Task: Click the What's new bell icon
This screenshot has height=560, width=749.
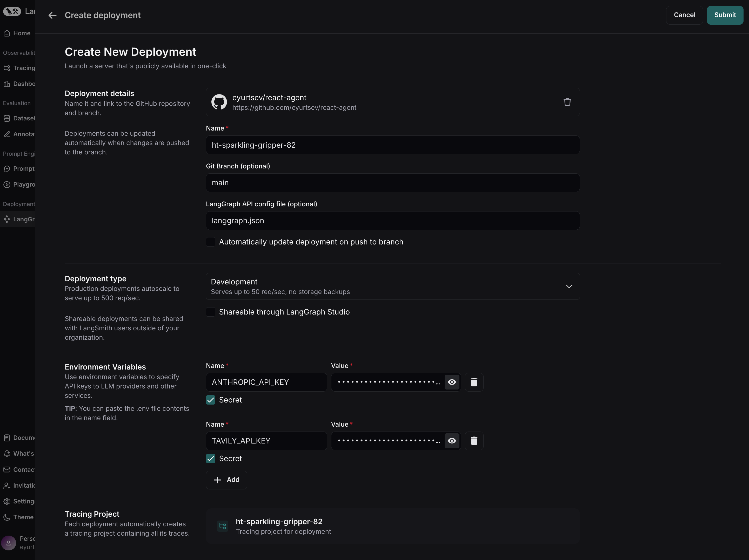Action: click(7, 454)
